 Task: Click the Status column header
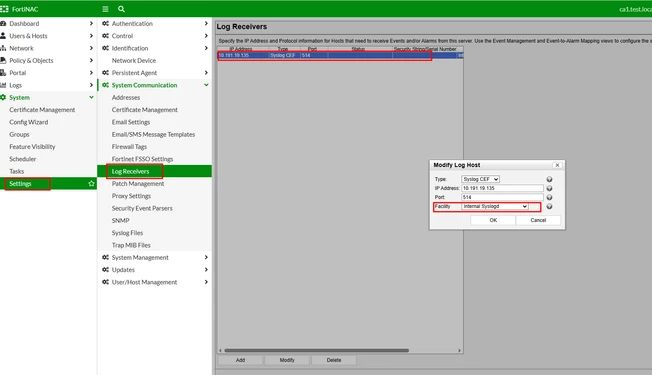[358, 49]
